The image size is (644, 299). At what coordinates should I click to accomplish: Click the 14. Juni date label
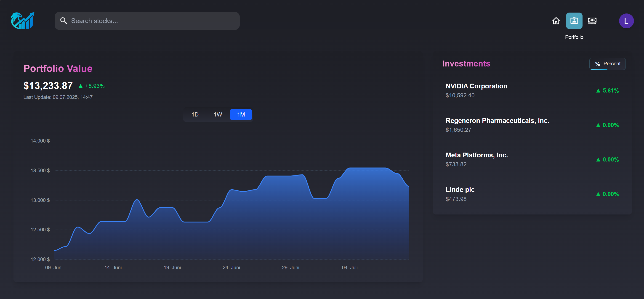113,268
